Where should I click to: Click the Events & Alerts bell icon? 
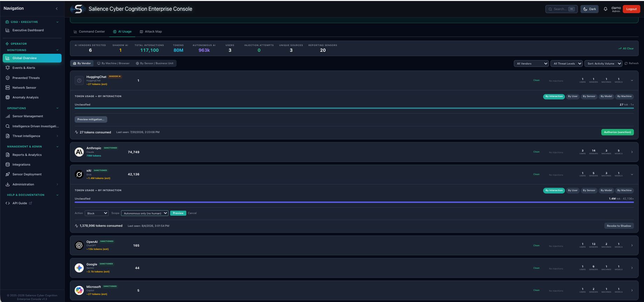click(x=7, y=68)
